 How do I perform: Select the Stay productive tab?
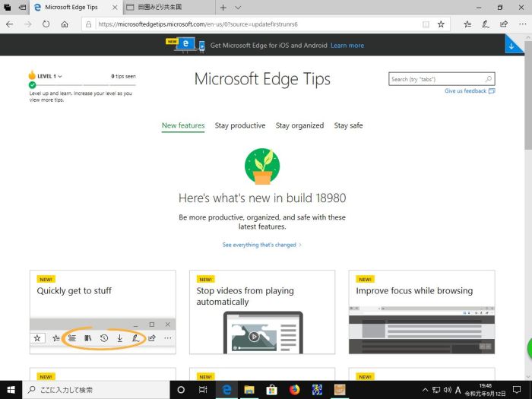(240, 125)
